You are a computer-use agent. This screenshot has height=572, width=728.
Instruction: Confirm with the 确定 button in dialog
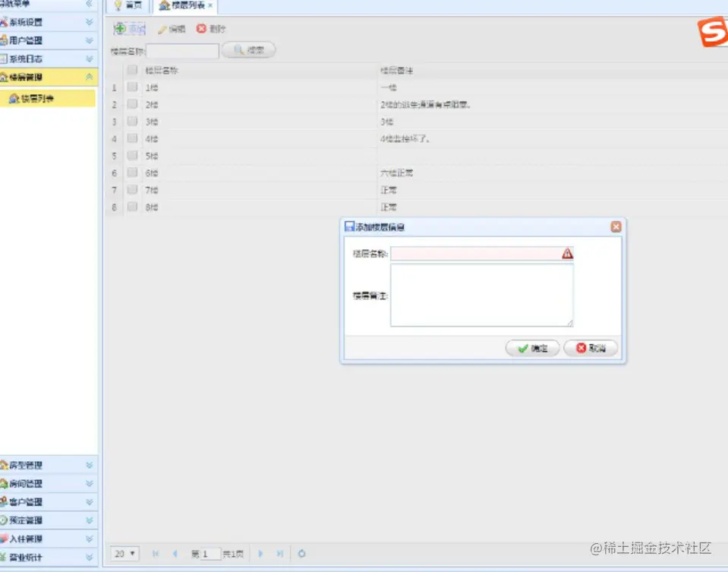[533, 348]
